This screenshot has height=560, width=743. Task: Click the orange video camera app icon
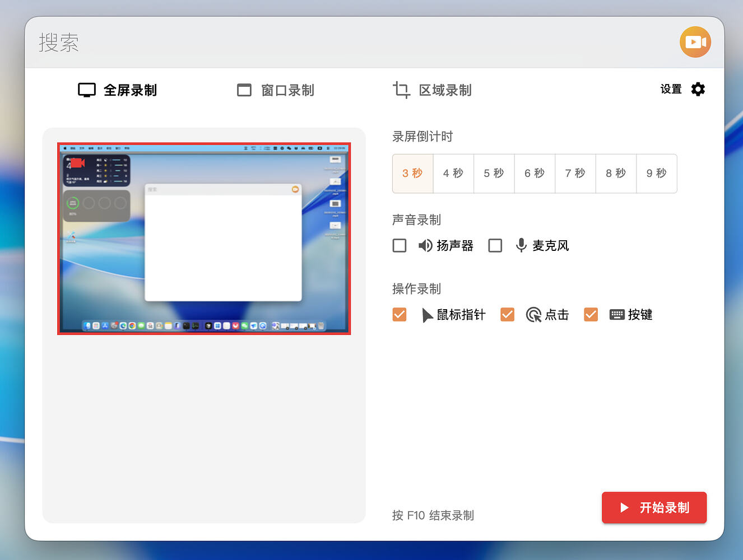click(695, 42)
